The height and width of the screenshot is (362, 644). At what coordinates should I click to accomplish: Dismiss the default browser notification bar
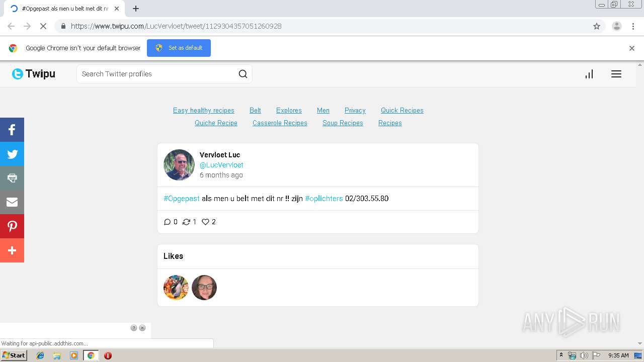pyautogui.click(x=632, y=48)
